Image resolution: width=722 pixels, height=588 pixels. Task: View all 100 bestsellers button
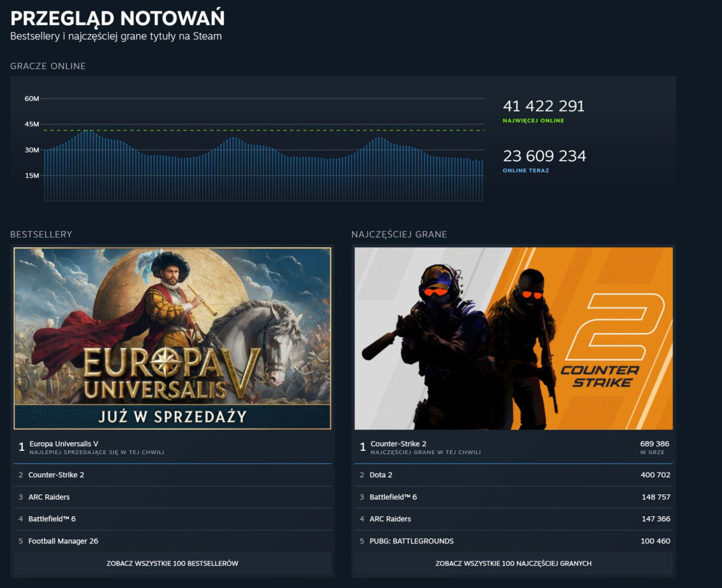[172, 563]
